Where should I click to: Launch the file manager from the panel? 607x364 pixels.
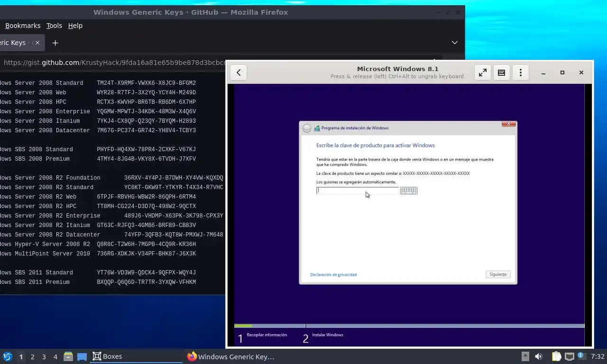pyautogui.click(x=68, y=356)
